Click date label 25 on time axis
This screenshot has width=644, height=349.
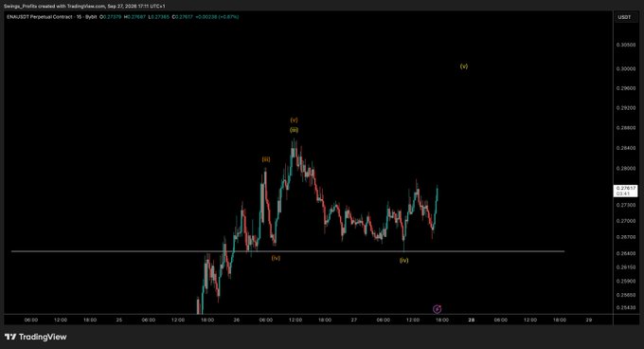tap(119, 320)
